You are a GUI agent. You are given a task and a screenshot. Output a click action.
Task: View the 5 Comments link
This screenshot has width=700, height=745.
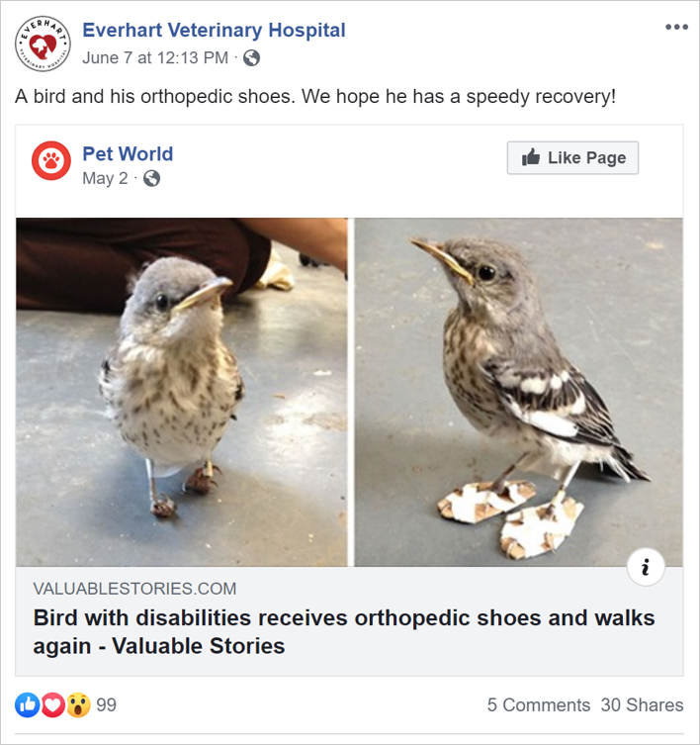[538, 705]
